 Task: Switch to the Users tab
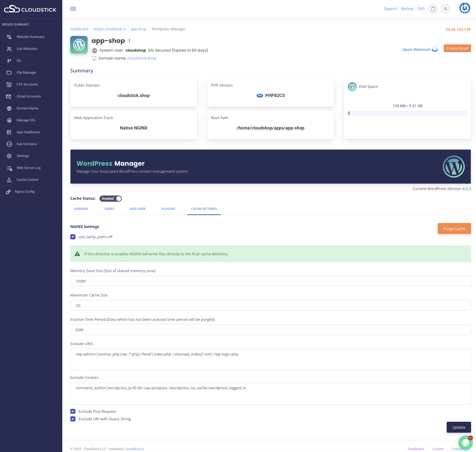pyautogui.click(x=109, y=209)
